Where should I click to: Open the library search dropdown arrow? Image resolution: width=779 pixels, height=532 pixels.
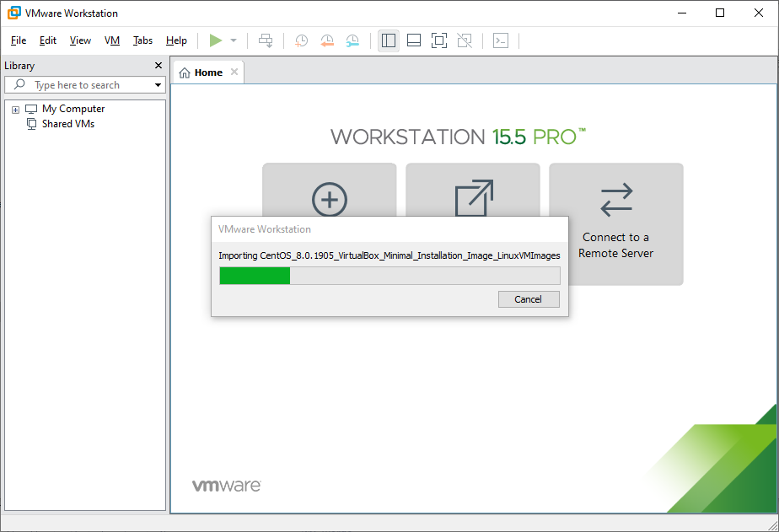pyautogui.click(x=158, y=85)
